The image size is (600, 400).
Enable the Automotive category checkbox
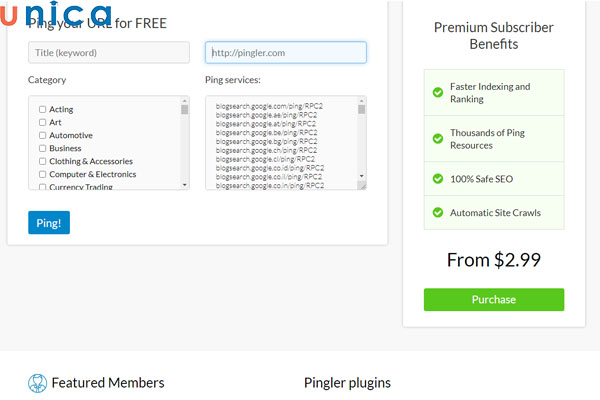pyautogui.click(x=42, y=135)
